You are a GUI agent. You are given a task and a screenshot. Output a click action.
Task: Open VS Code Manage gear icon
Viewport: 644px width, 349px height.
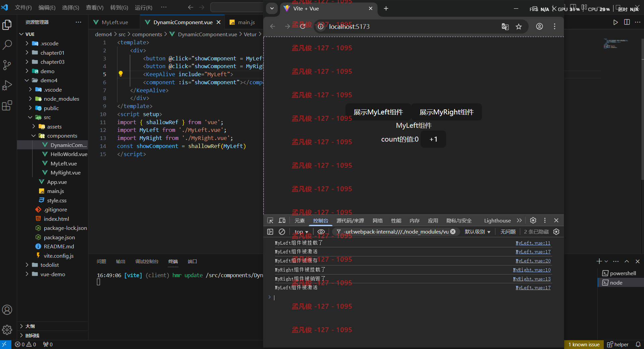[7, 330]
